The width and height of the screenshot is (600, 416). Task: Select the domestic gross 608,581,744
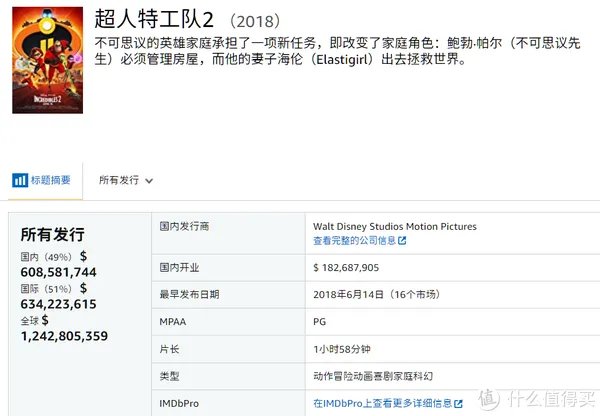click(x=59, y=272)
